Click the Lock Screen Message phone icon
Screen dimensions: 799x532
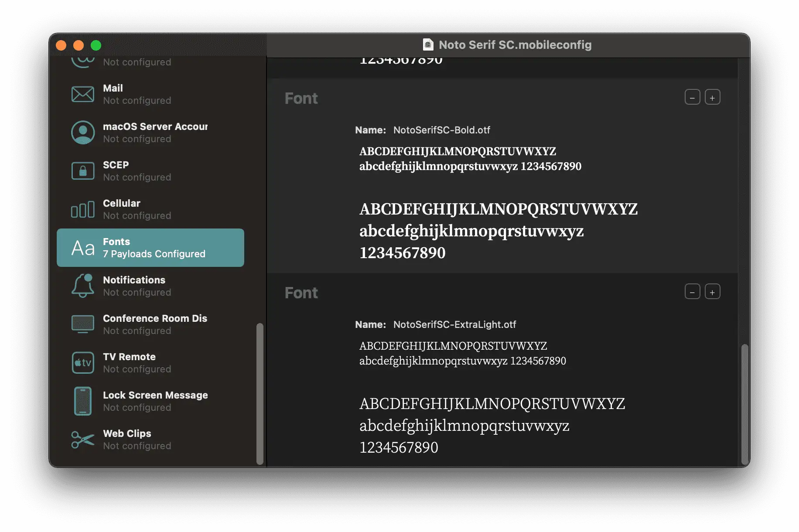pos(82,401)
